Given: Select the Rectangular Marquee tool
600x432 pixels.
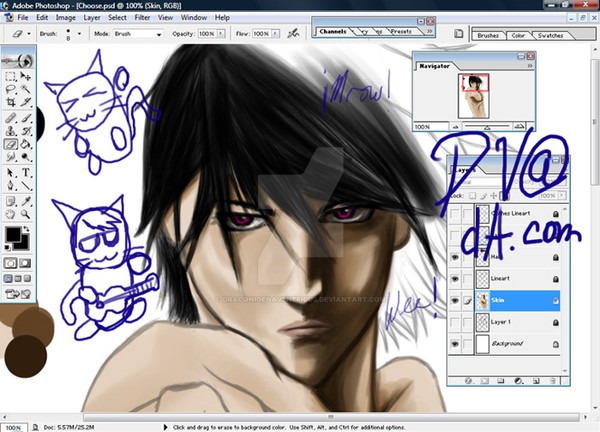Looking at the screenshot, I should coord(11,77).
